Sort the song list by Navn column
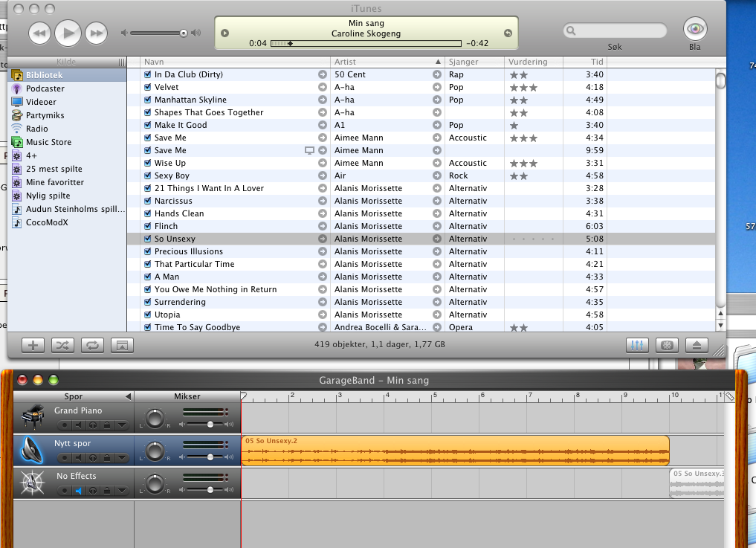This screenshot has width=756, height=548. tap(236, 62)
